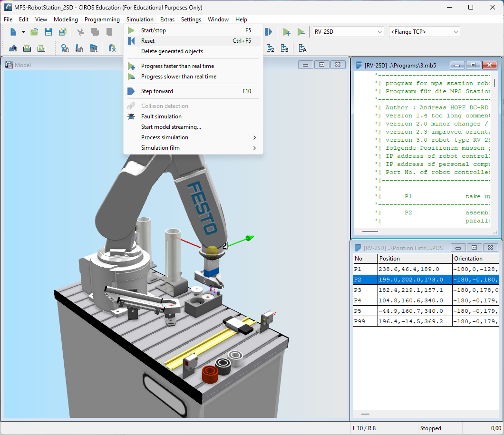Click the New file toolbar icon
Image resolution: width=504 pixels, height=435 pixels.
click(x=13, y=32)
